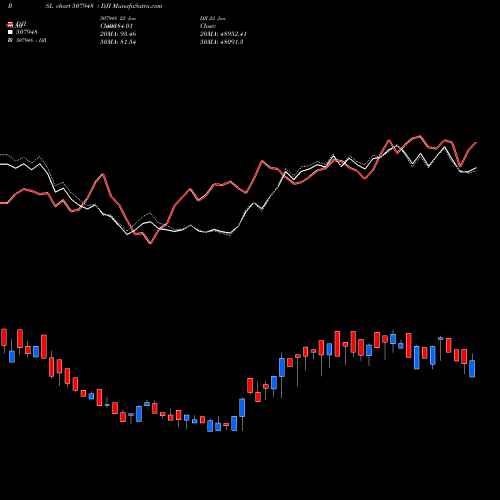The width and height of the screenshot is (500, 500).
Task: Click the white 507948 legend swatch
Action: (10, 32)
